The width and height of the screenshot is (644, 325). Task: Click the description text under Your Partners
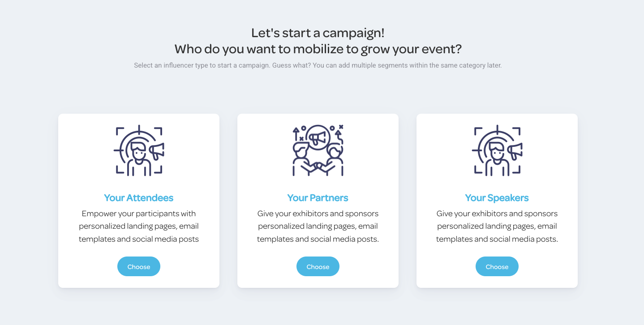[x=318, y=226]
